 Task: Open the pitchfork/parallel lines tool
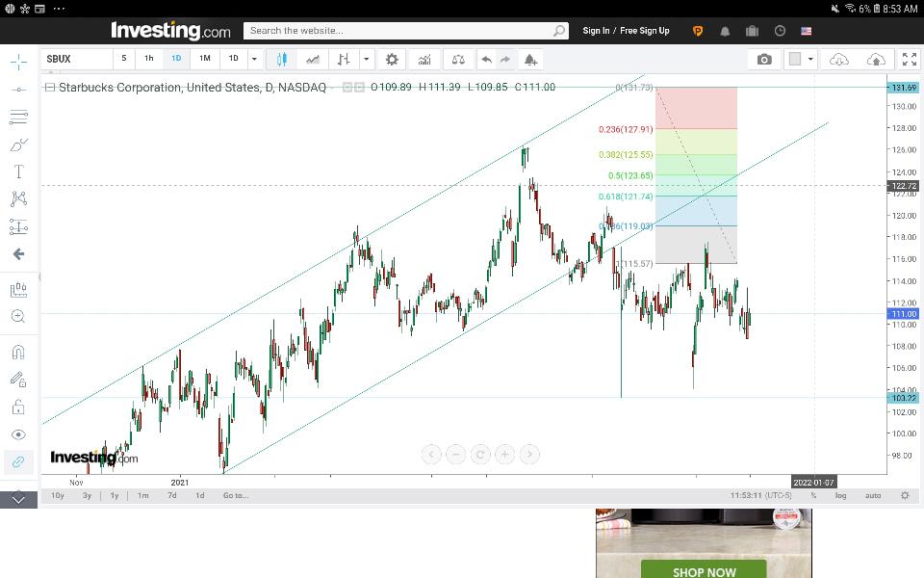pyautogui.click(x=18, y=117)
